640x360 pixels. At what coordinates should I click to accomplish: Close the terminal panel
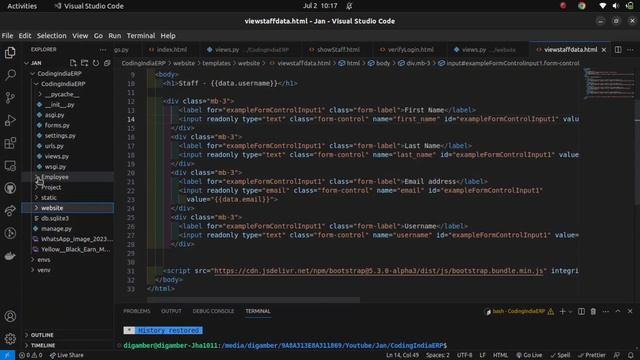pos(630,311)
